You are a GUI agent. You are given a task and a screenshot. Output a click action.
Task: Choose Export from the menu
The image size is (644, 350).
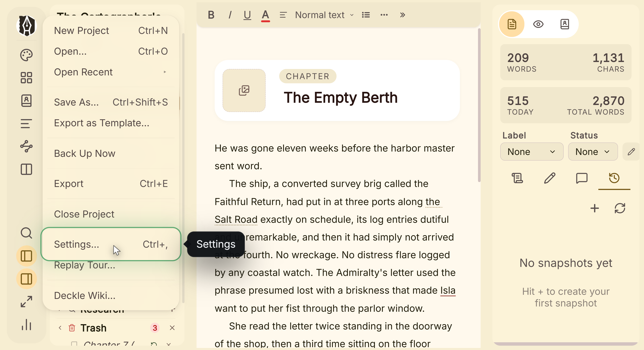[111, 184]
